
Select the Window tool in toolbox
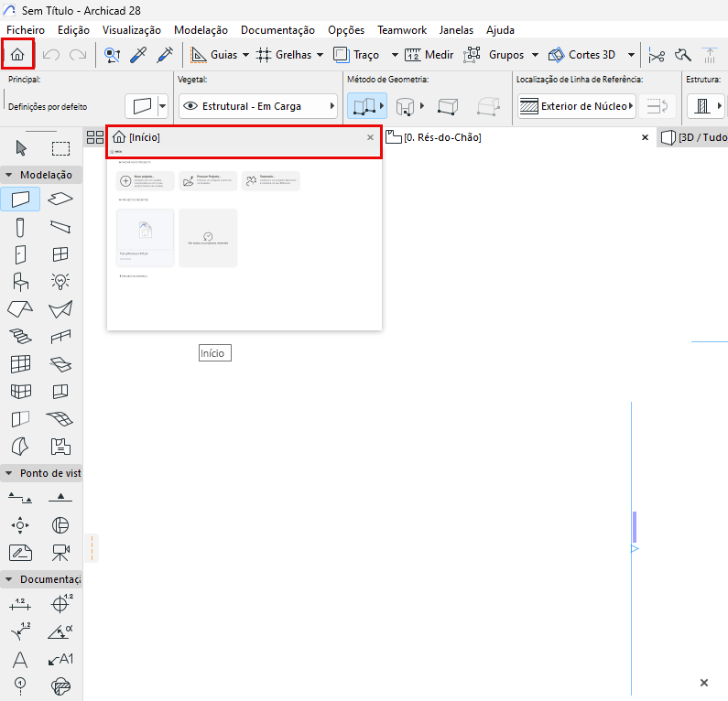tap(60, 254)
